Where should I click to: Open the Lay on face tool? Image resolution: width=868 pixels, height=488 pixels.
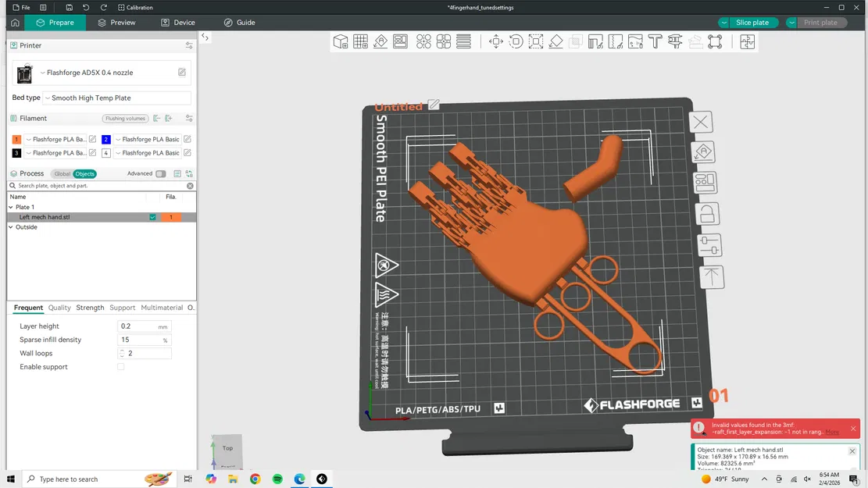555,41
